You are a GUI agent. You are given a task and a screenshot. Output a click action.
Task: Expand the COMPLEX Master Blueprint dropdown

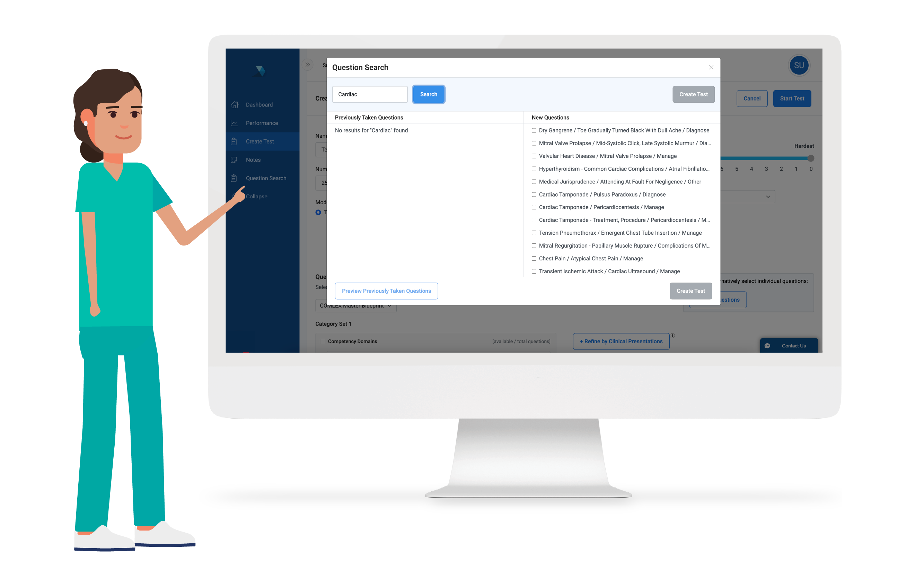click(x=355, y=306)
